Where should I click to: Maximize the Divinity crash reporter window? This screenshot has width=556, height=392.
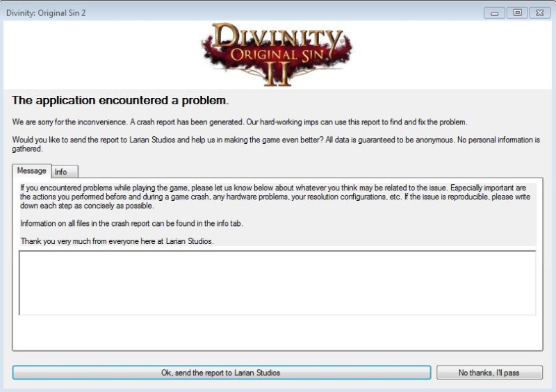[517, 13]
